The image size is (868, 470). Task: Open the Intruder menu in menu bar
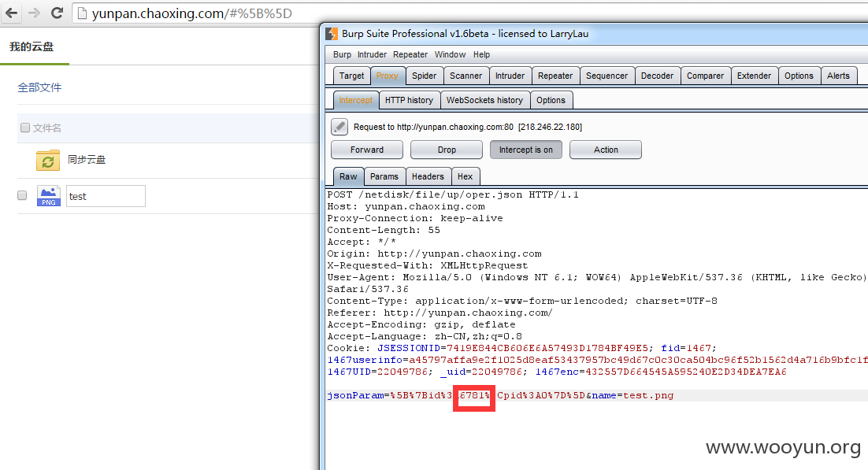[372, 54]
